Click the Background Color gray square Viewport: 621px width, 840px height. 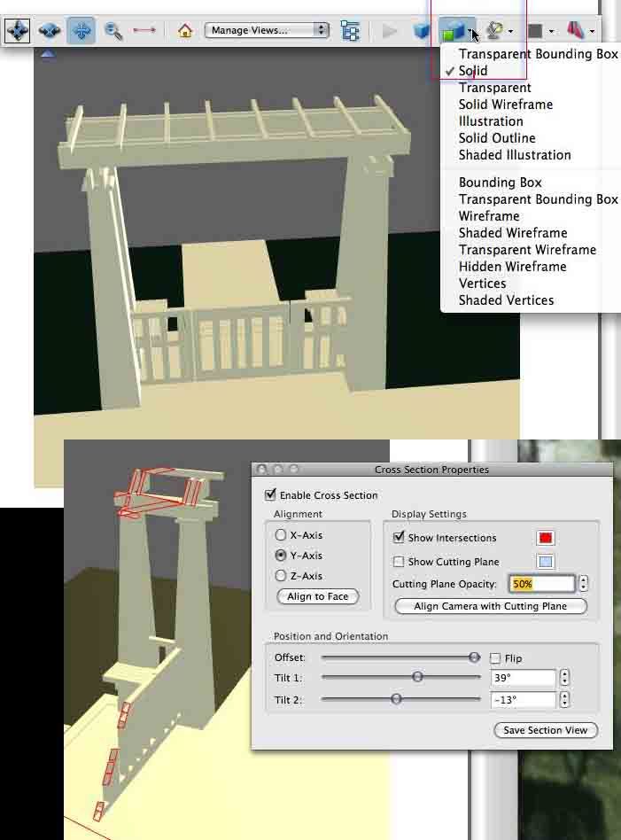(535, 31)
